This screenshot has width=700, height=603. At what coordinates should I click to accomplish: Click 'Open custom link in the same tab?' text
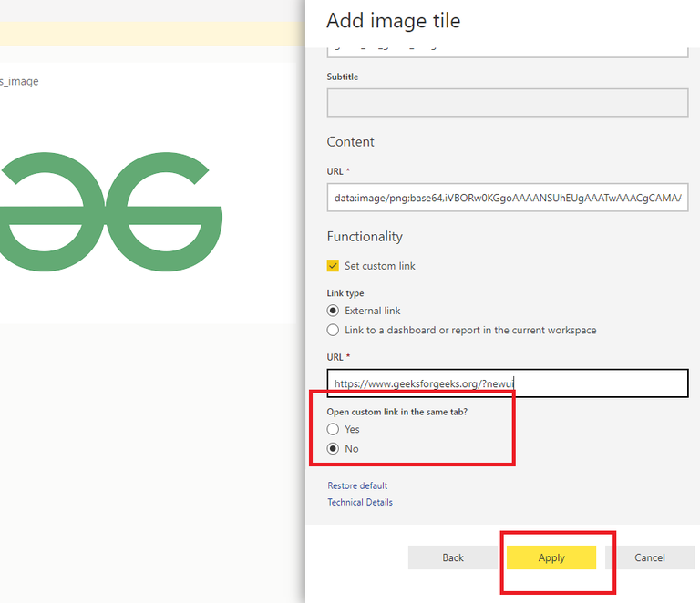[396, 412]
